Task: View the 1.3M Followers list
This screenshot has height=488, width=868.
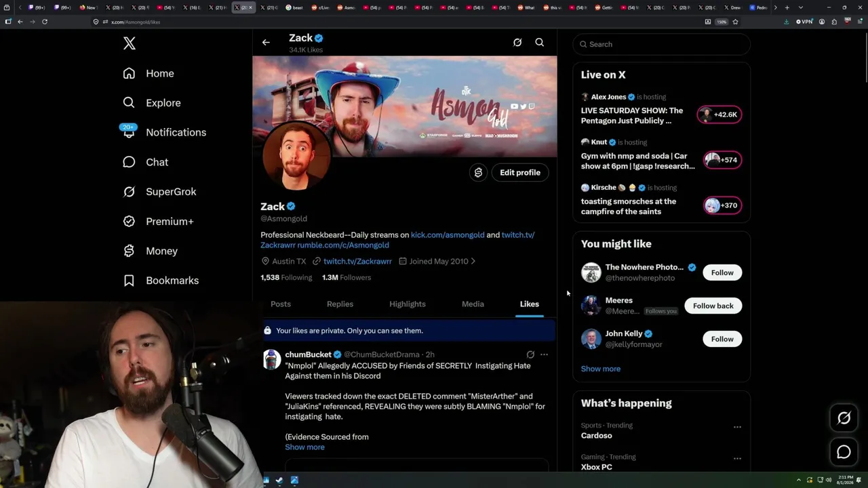Action: pos(347,278)
